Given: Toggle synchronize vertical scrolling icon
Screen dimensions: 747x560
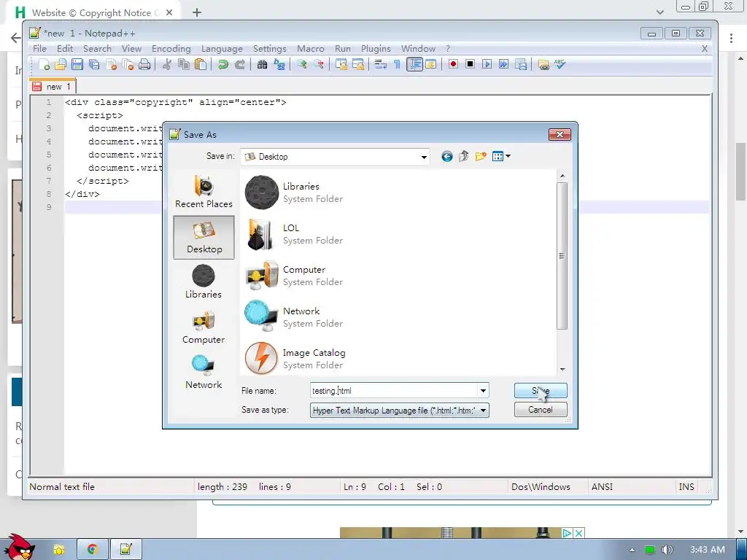Looking at the screenshot, I should [x=341, y=64].
